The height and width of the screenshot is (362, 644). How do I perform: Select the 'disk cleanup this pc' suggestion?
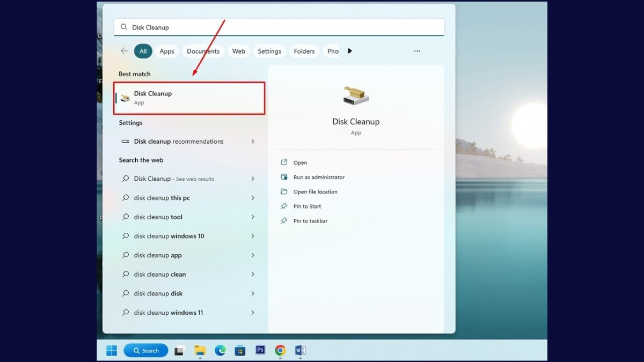pos(188,198)
